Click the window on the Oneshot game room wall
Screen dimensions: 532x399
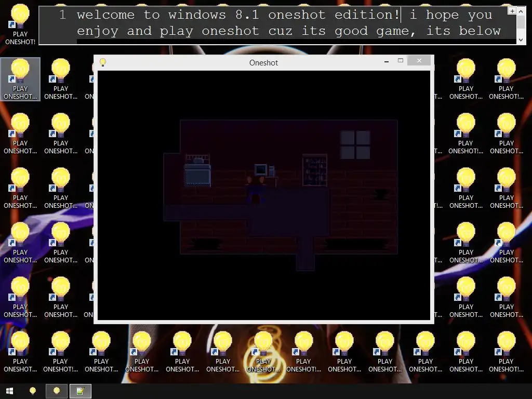click(x=355, y=145)
